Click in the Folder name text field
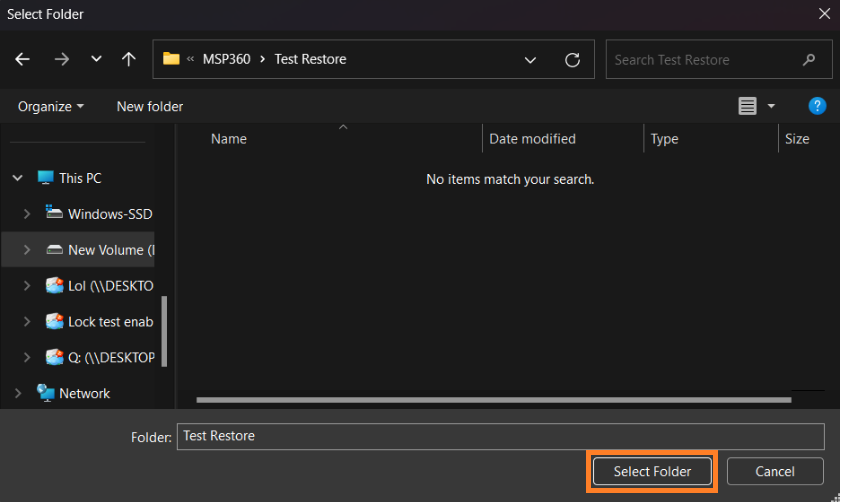The width and height of the screenshot is (841, 502). 500,436
